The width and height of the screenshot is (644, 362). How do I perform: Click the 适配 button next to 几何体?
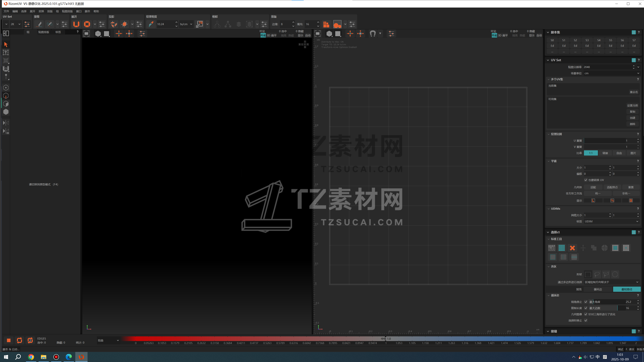point(594,187)
